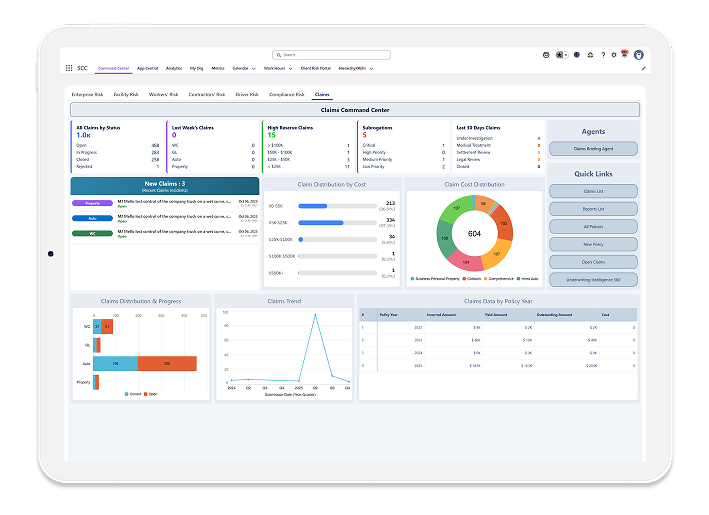
Task: Click the Claims Briefing Agent button
Action: pyautogui.click(x=592, y=148)
